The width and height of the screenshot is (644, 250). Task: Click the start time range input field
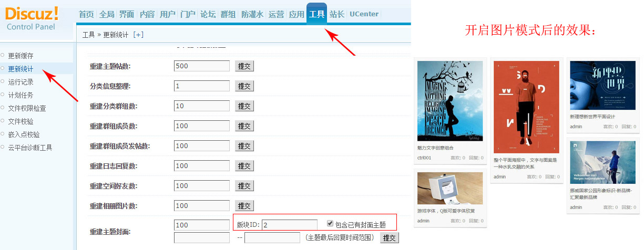click(x=202, y=237)
